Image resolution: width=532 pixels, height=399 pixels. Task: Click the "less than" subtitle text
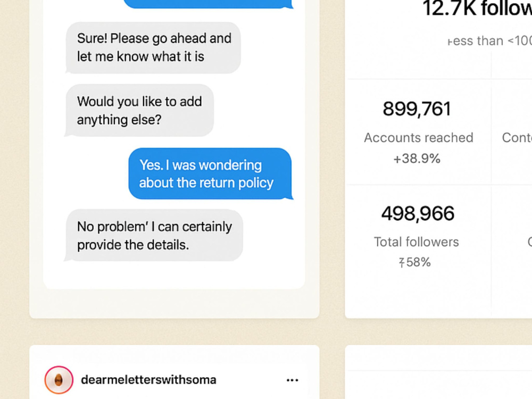point(489,41)
